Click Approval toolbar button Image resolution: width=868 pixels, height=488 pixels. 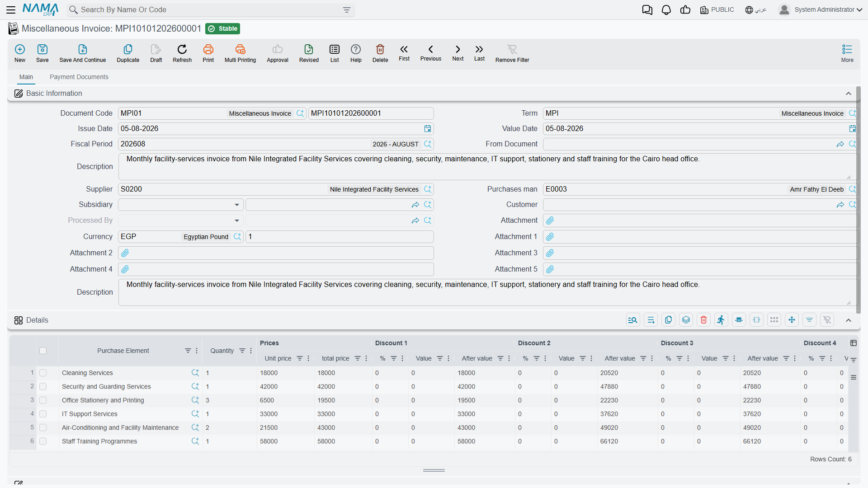[x=278, y=53]
